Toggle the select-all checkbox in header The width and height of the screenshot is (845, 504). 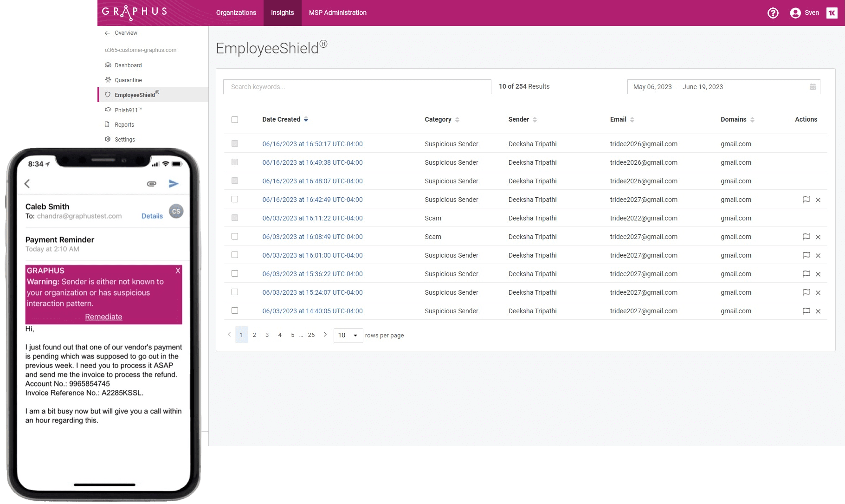(235, 120)
